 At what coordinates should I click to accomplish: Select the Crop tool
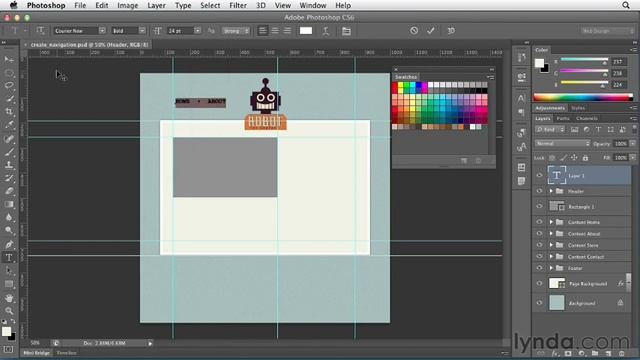[x=9, y=112]
